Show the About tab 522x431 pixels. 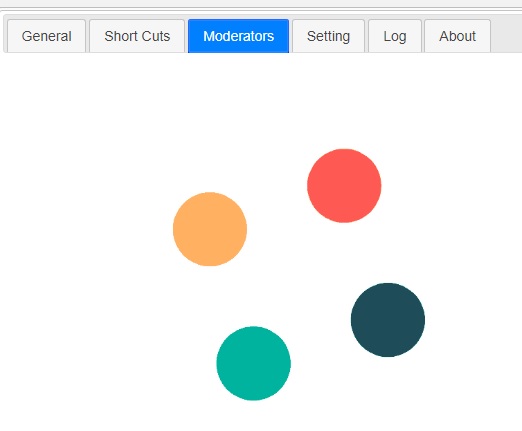[x=457, y=36]
